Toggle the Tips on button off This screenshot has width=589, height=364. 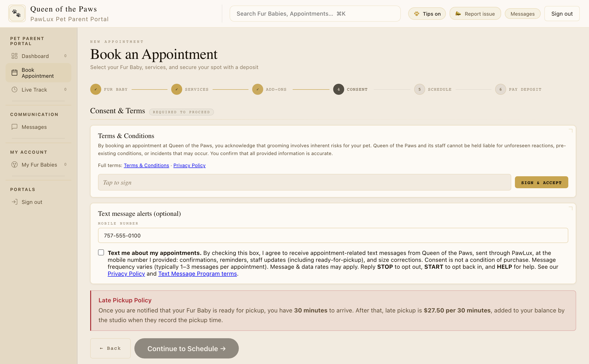[427, 14]
